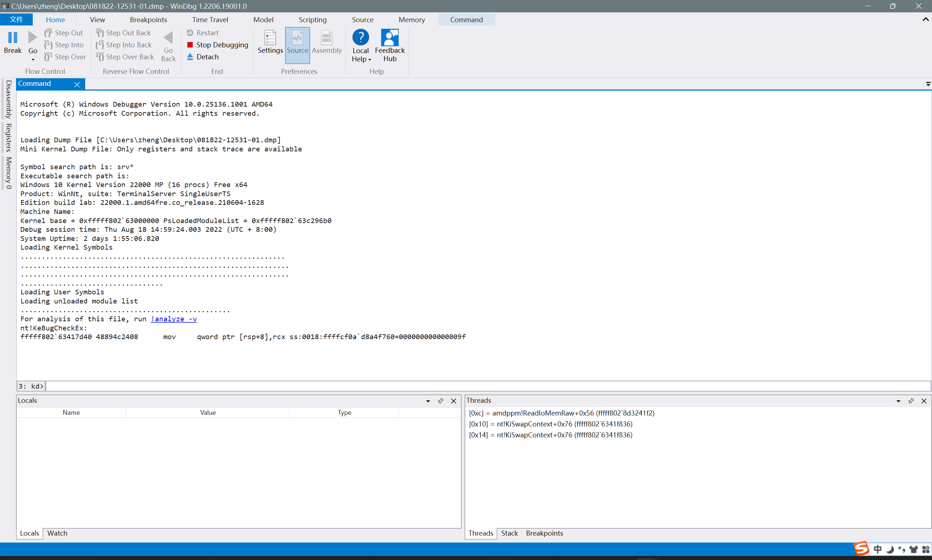Screen dimensions: 932x560
Task: Pin the Threads panel
Action: click(x=911, y=401)
